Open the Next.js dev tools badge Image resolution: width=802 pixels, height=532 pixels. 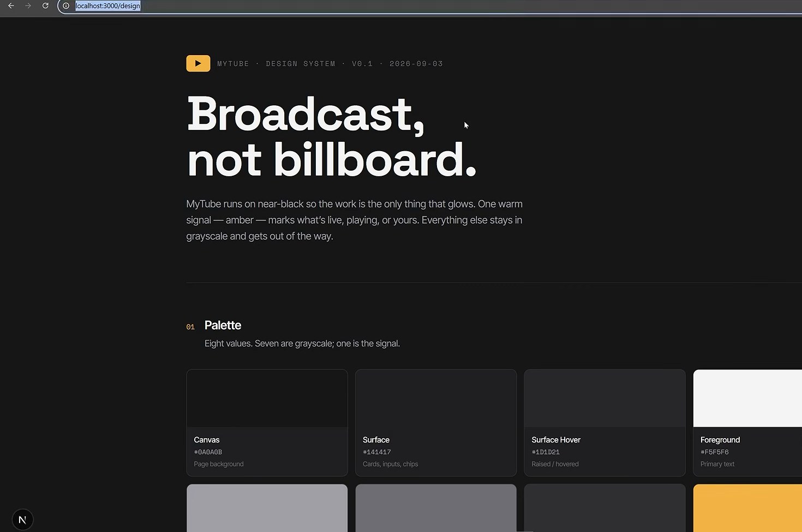[22, 519]
